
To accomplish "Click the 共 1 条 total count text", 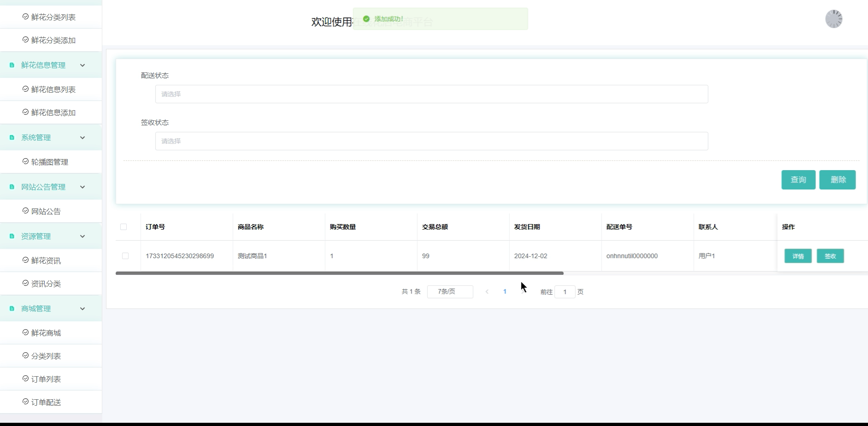I will [x=411, y=291].
